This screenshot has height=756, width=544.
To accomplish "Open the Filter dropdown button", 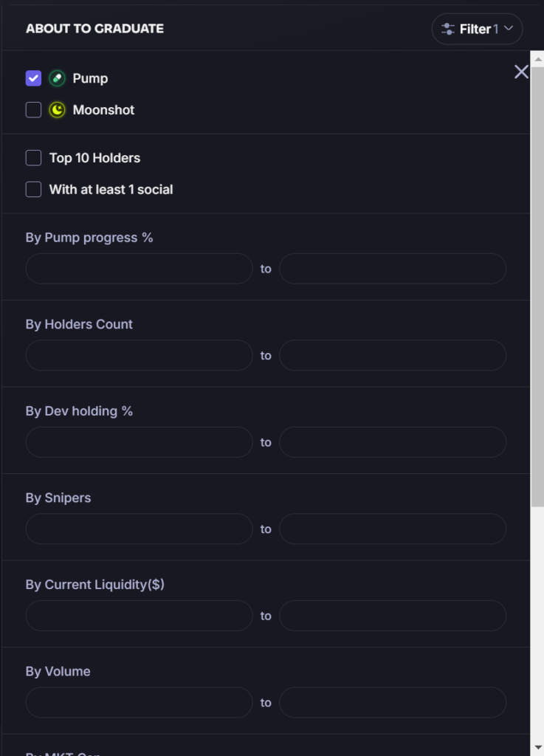I will click(477, 29).
